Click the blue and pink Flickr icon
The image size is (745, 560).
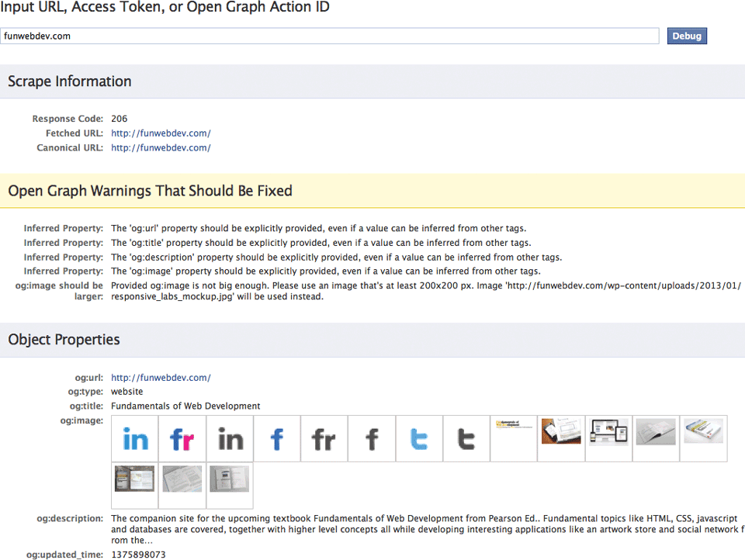[182, 439]
